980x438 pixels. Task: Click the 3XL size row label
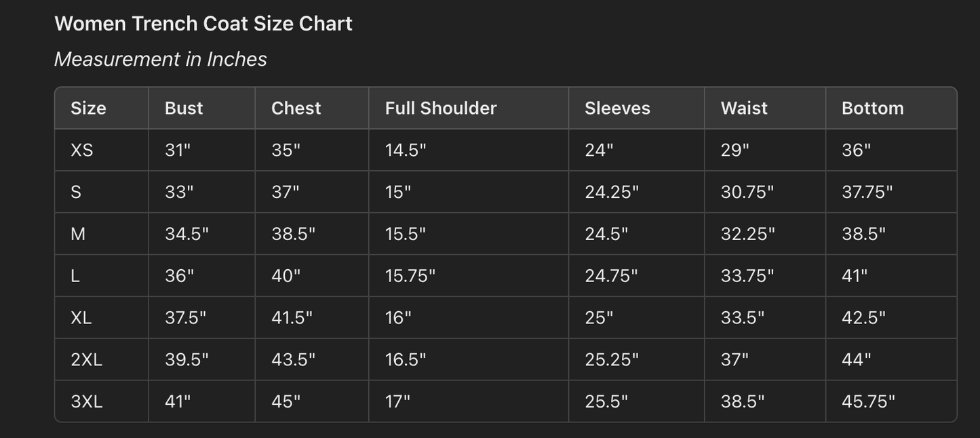click(86, 402)
